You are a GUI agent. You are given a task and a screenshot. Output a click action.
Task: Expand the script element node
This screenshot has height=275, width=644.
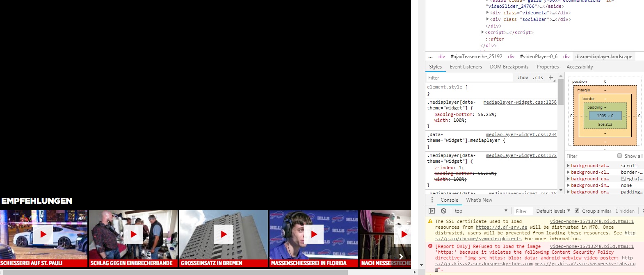(x=482, y=32)
